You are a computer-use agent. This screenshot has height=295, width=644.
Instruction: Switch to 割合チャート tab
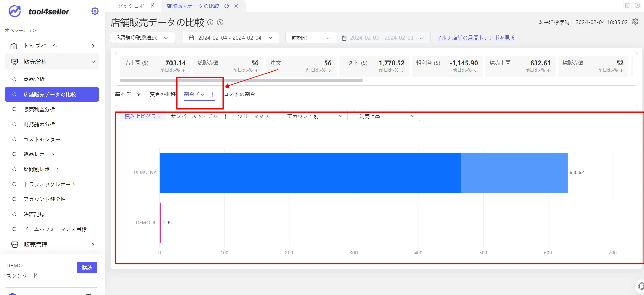click(200, 94)
